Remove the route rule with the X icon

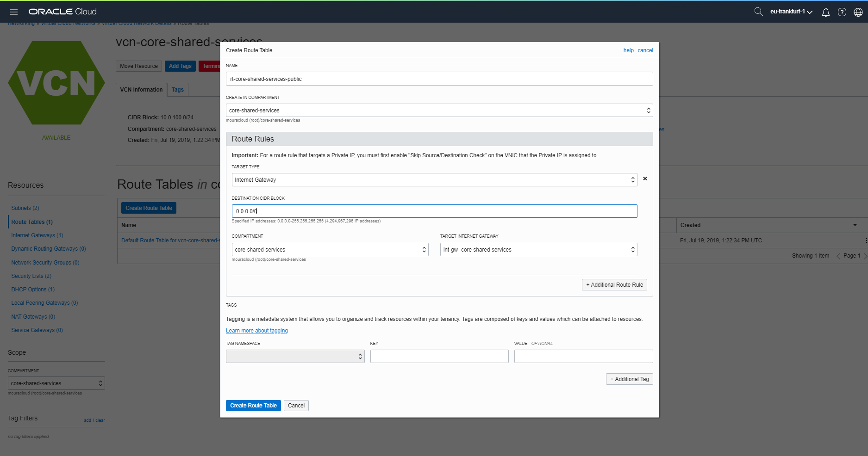645,179
